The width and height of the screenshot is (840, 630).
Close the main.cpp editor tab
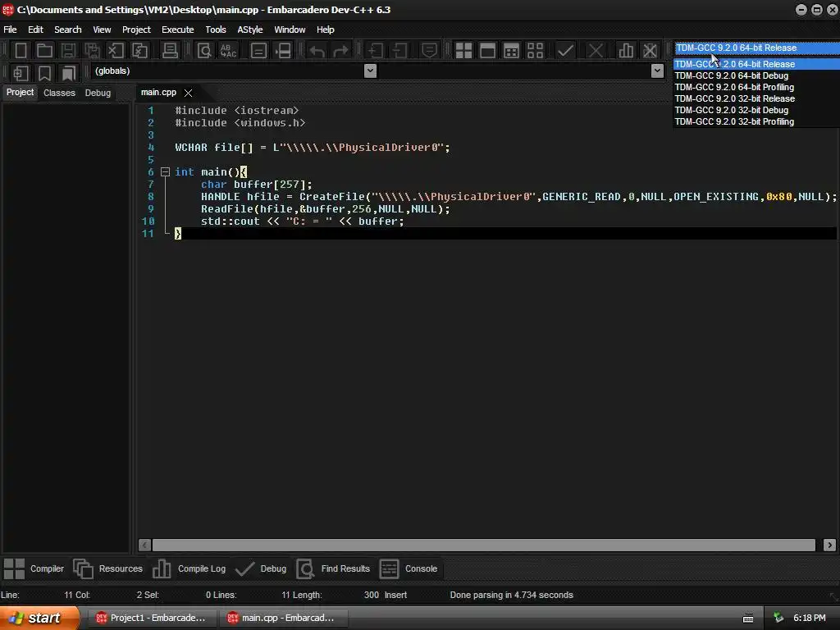pyautogui.click(x=188, y=93)
